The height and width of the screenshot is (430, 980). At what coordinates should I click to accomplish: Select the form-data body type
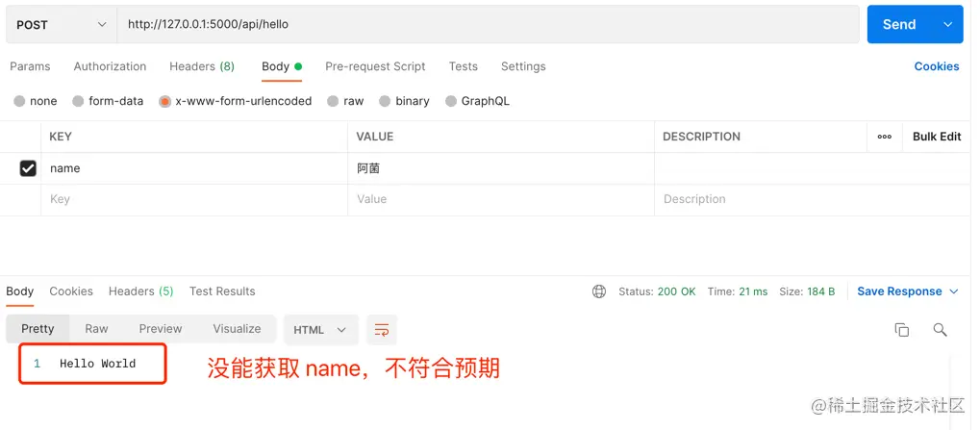pos(78,101)
